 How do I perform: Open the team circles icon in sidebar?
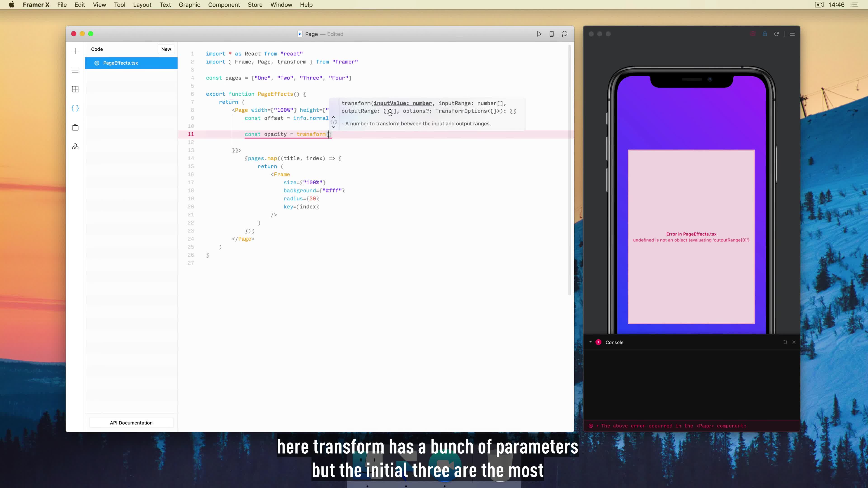(x=75, y=146)
